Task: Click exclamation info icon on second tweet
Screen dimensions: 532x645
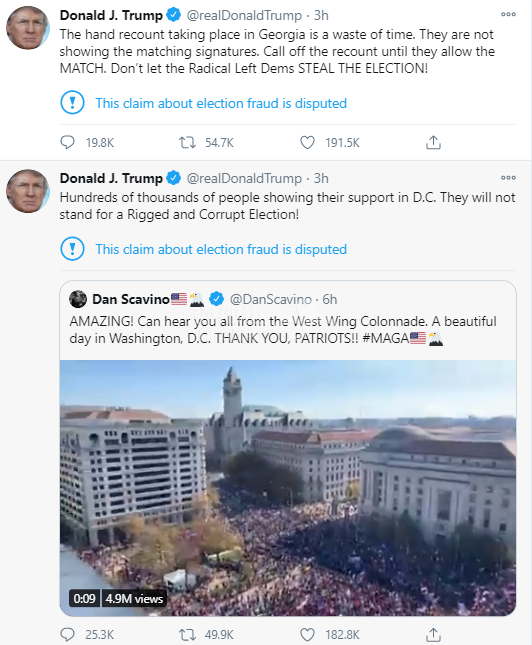Action: click(72, 249)
